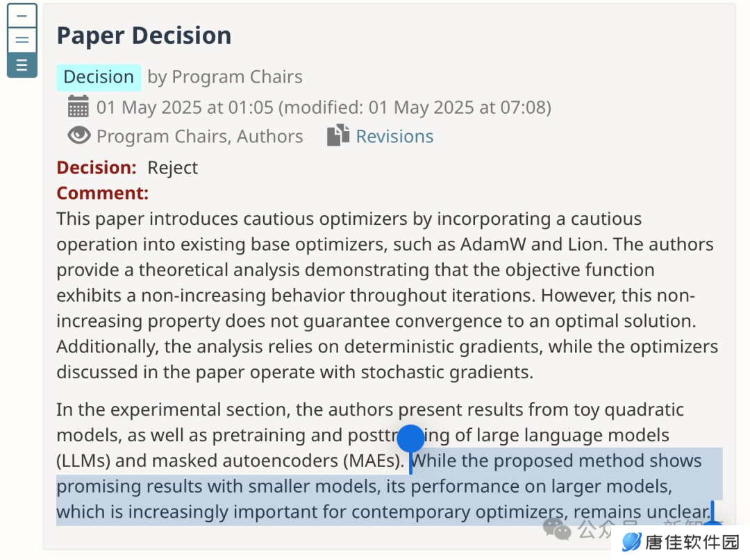The height and width of the screenshot is (560, 750).
Task: Click the WeChat watermark icon
Action: [557, 529]
